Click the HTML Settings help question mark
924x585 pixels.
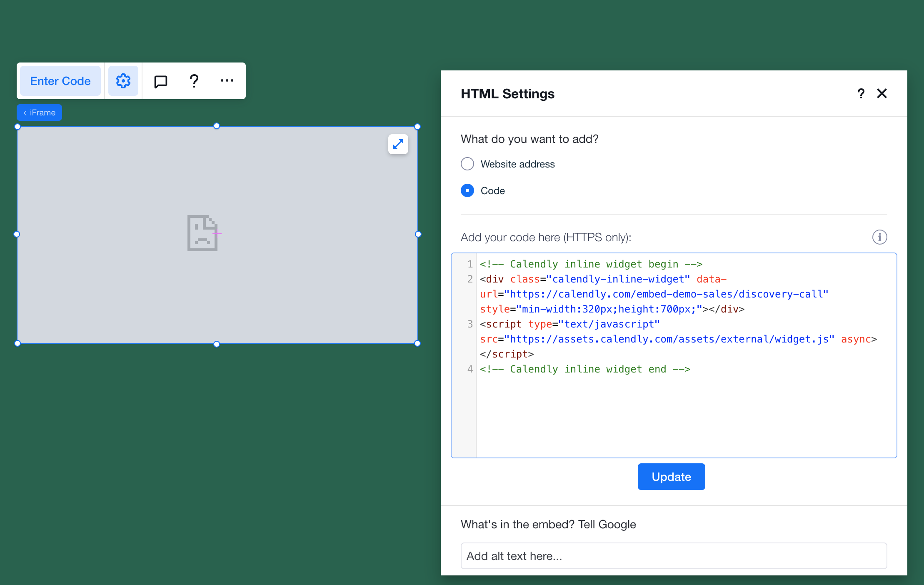pyautogui.click(x=861, y=93)
